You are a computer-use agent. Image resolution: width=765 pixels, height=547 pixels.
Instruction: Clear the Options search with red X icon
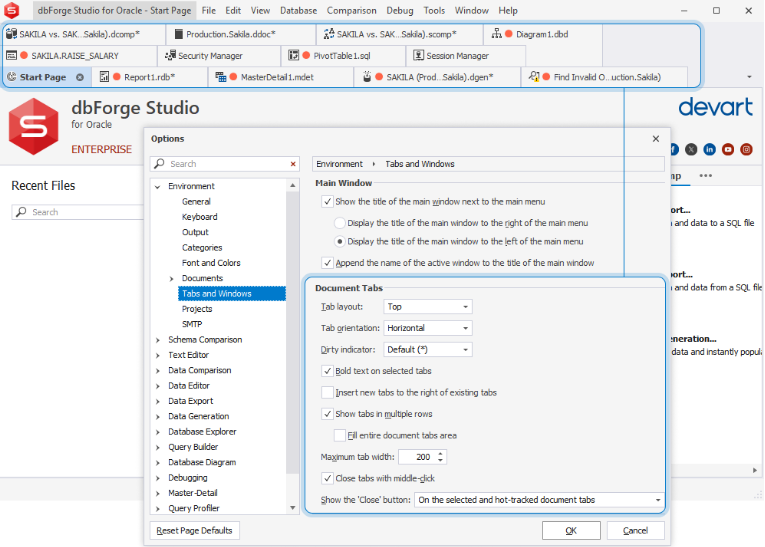[x=293, y=164]
